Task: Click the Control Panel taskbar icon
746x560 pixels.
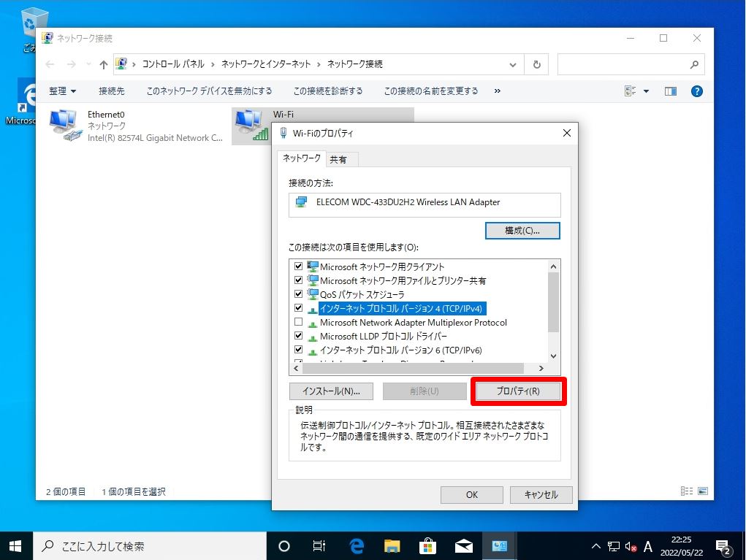Action: (499, 546)
